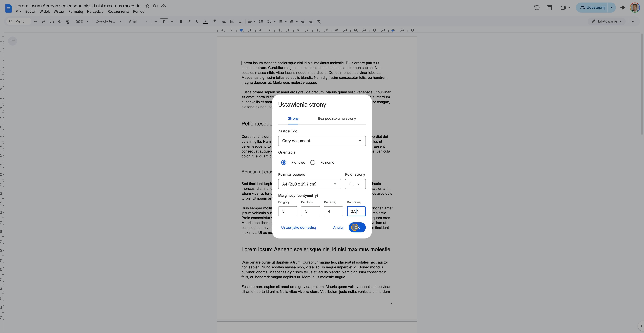Click the Gemini sparkle icon
The height and width of the screenshot is (333, 644).
[623, 8]
